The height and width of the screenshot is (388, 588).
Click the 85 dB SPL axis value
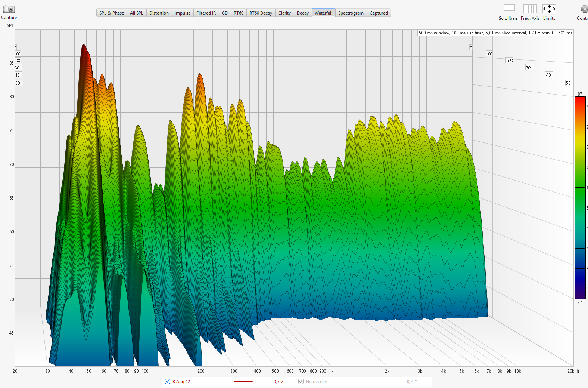[x=12, y=63]
